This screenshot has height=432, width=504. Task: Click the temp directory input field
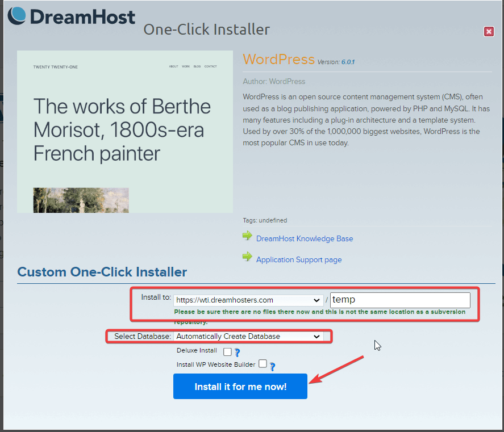click(x=400, y=300)
